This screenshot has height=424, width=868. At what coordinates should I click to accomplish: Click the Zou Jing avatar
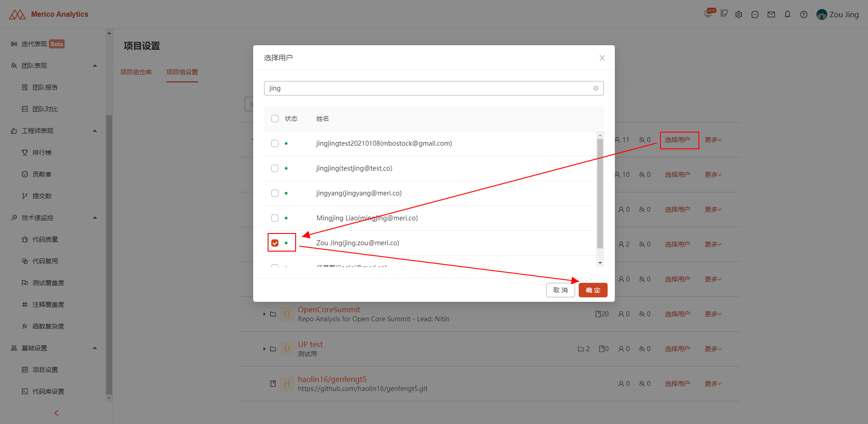pyautogui.click(x=821, y=14)
